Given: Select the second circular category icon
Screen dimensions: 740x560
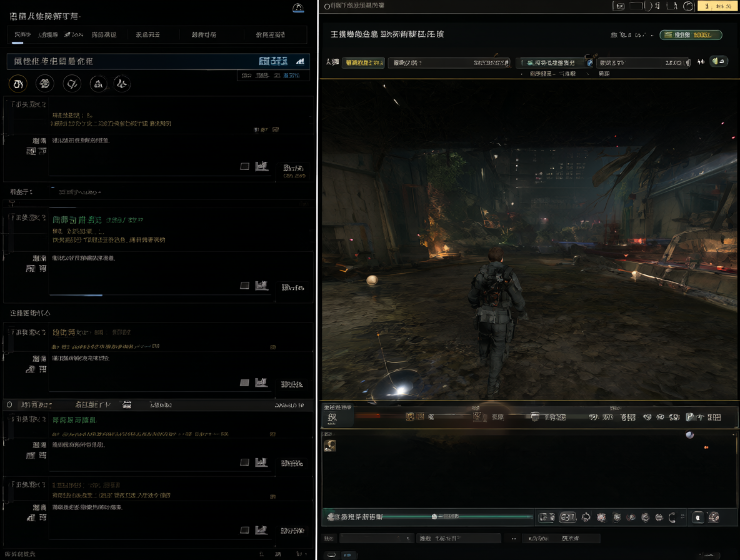Looking at the screenshot, I should (45, 84).
